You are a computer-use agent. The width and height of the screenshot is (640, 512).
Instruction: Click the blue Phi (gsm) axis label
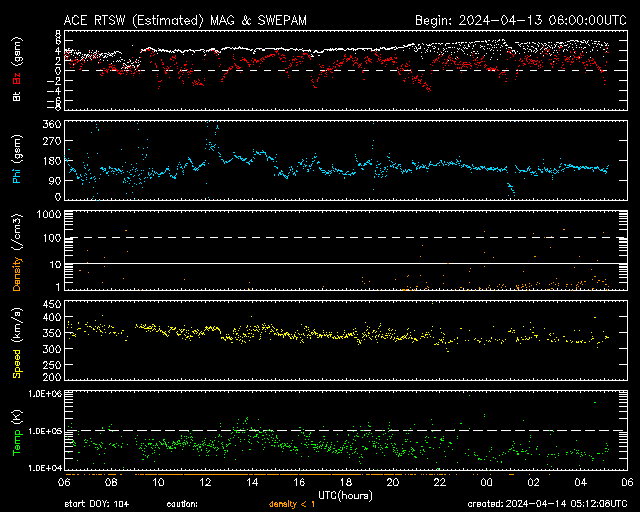point(16,167)
